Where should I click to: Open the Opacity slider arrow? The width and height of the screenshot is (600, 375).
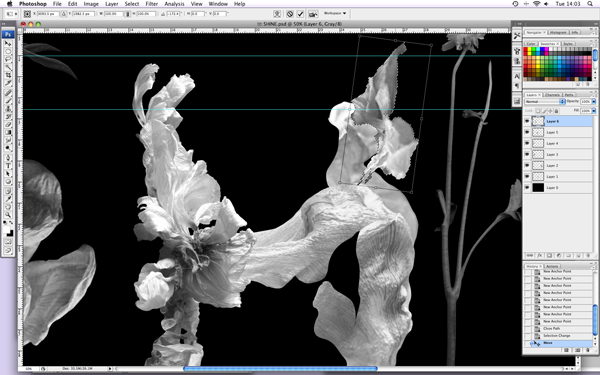(x=594, y=101)
